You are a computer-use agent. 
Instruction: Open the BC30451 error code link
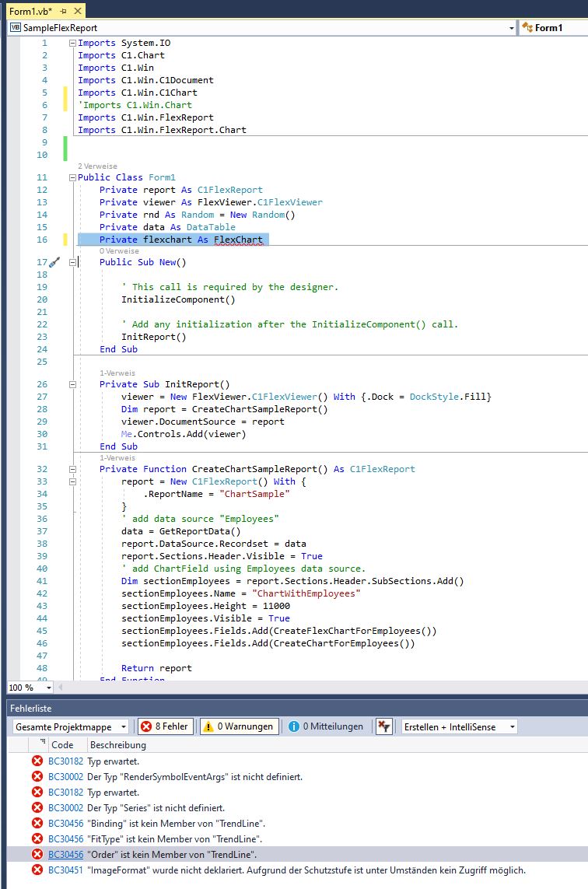66,870
